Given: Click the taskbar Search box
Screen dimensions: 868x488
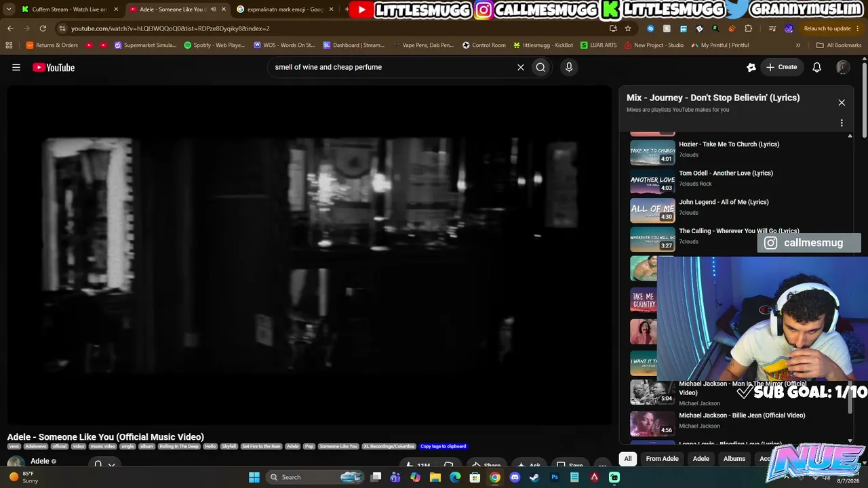Looking at the screenshot, I should 316,477.
